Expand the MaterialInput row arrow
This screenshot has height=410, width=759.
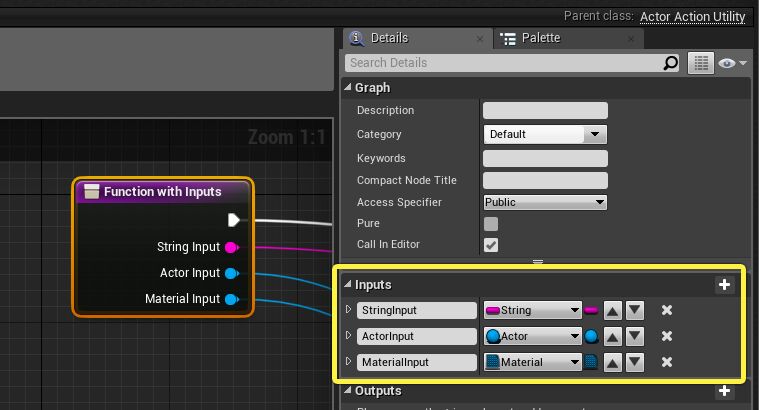click(348, 361)
